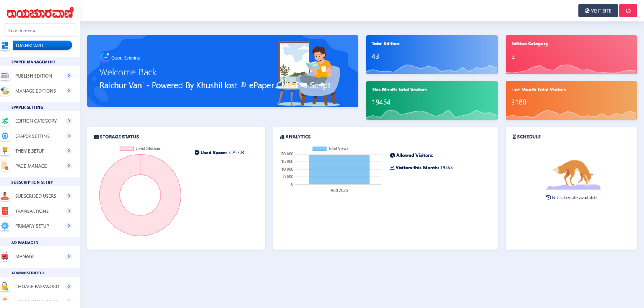The image size is (644, 308).
Task: Click the Subscribed Users icon
Action: click(x=5, y=196)
